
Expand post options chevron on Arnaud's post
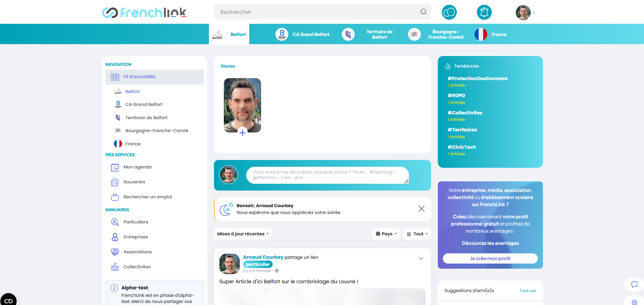coord(421,258)
